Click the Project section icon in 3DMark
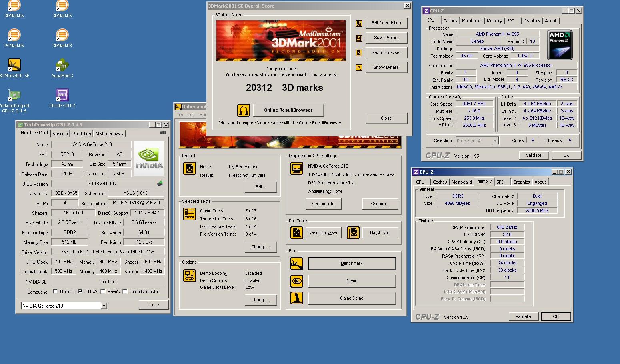The height and width of the screenshot is (364, 620). click(x=190, y=168)
